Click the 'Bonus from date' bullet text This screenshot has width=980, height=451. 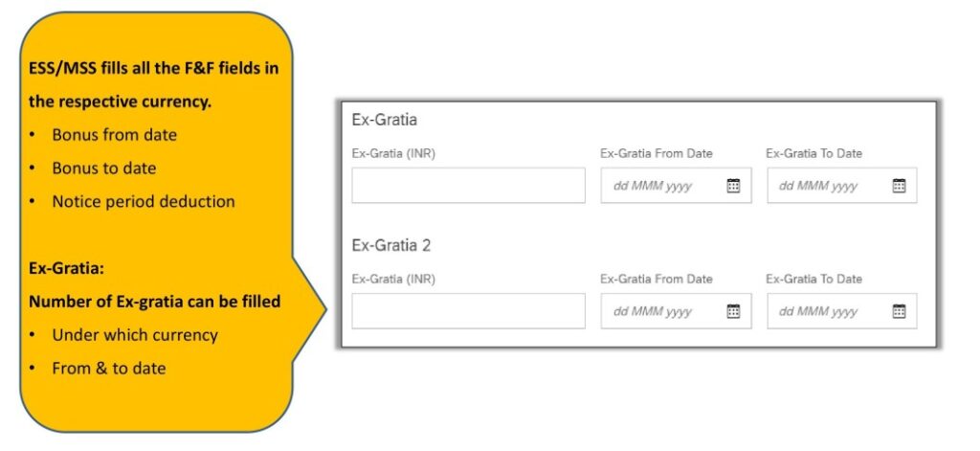(115, 135)
